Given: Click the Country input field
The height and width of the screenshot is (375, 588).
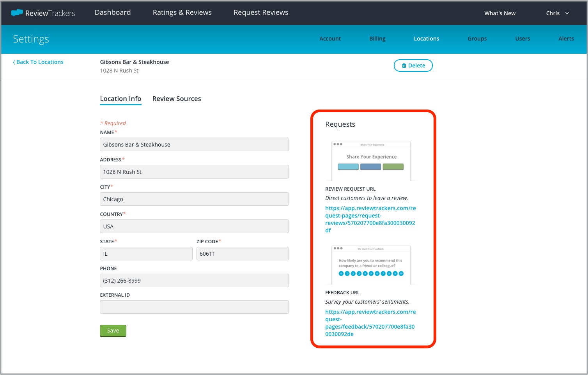Looking at the screenshot, I should [194, 226].
